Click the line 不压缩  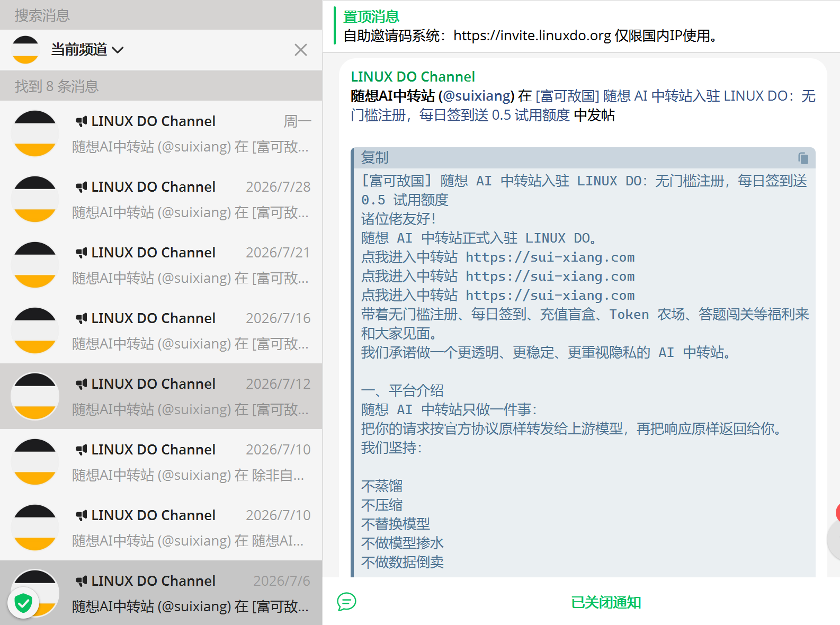[x=382, y=505]
